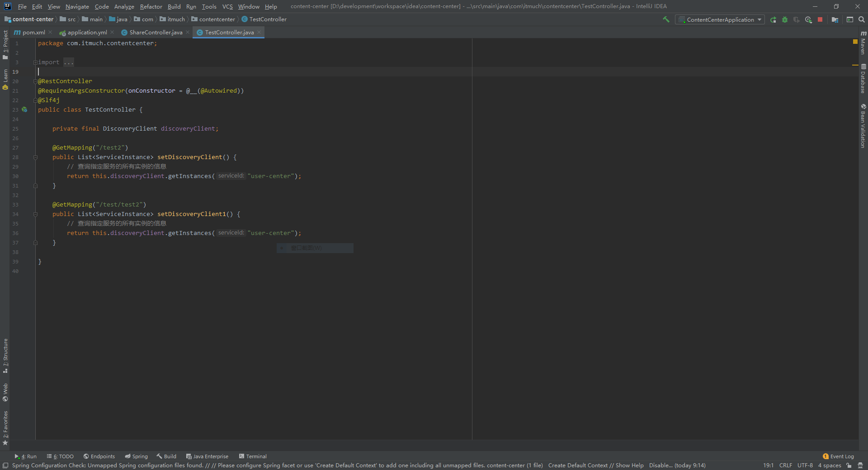Toggle tool window bars with the bottom-left corner icon

pos(5,465)
